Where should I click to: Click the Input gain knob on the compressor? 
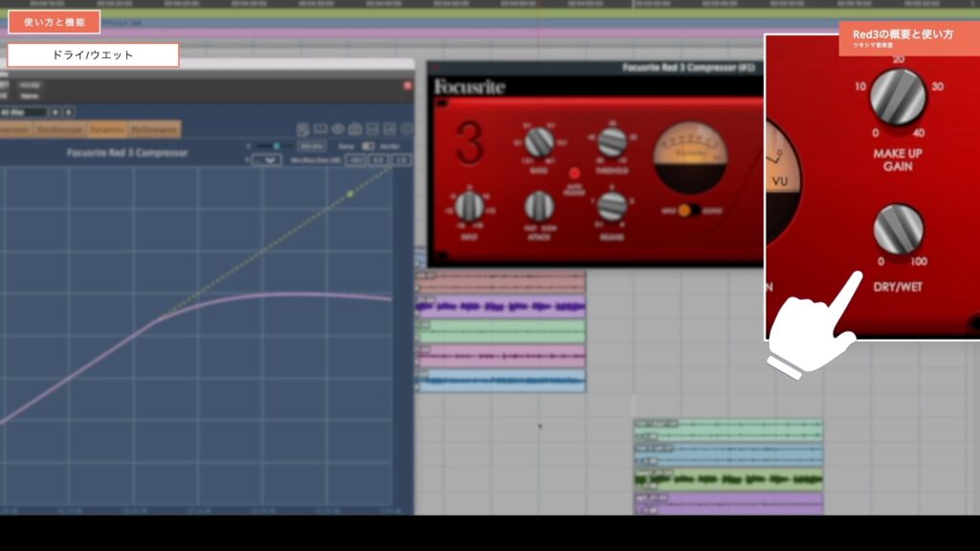coord(469,207)
